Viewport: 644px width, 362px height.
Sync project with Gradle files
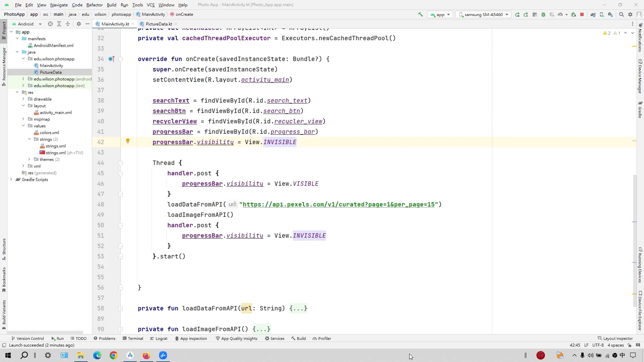pos(593,15)
